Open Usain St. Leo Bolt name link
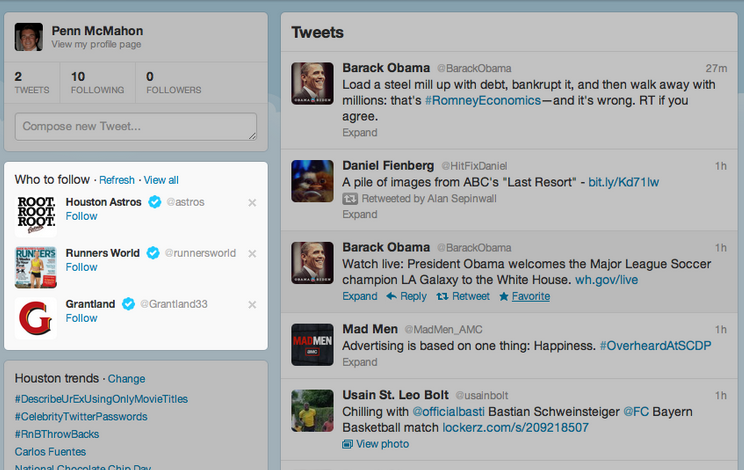The image size is (744, 470). 395,395
